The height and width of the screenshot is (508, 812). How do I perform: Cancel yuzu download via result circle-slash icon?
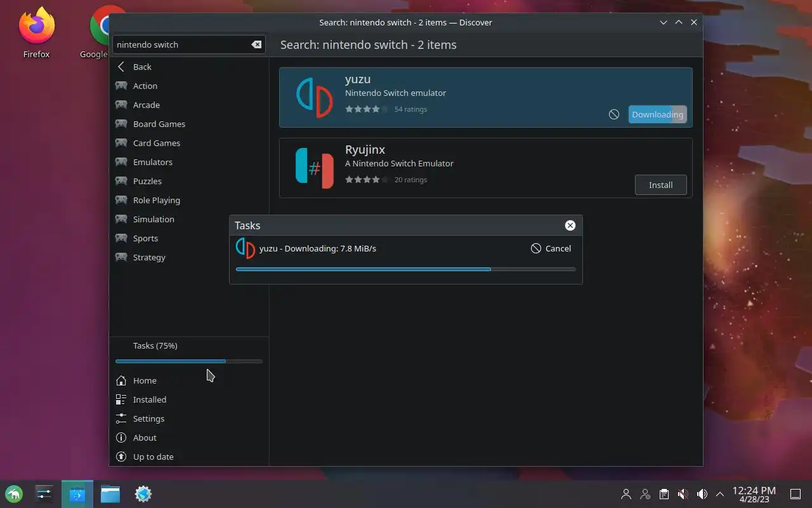click(x=613, y=114)
